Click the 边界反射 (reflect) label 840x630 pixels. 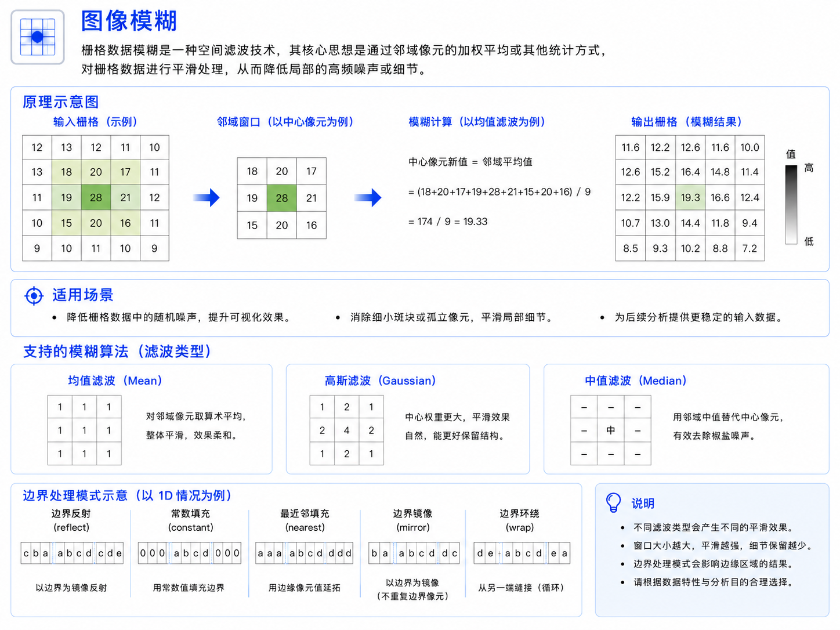click(71, 520)
